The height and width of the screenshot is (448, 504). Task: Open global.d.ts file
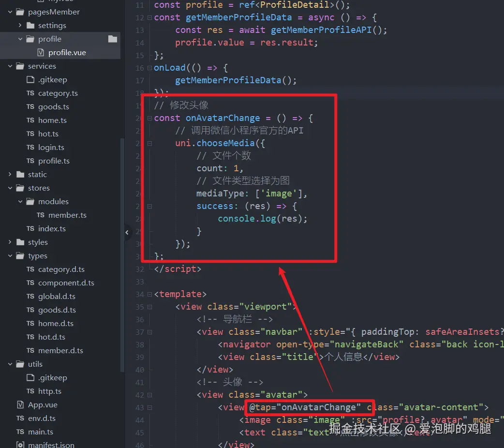(57, 296)
